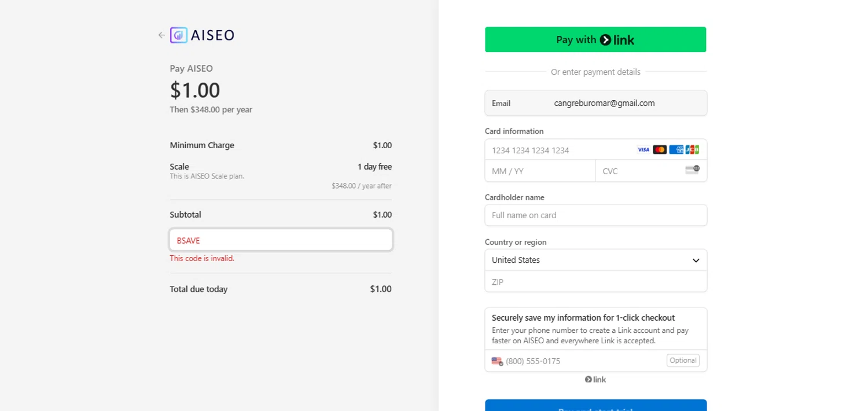Click the 'Cardholder name' label
Image resolution: width=868 pixels, height=411 pixels.
(x=514, y=197)
